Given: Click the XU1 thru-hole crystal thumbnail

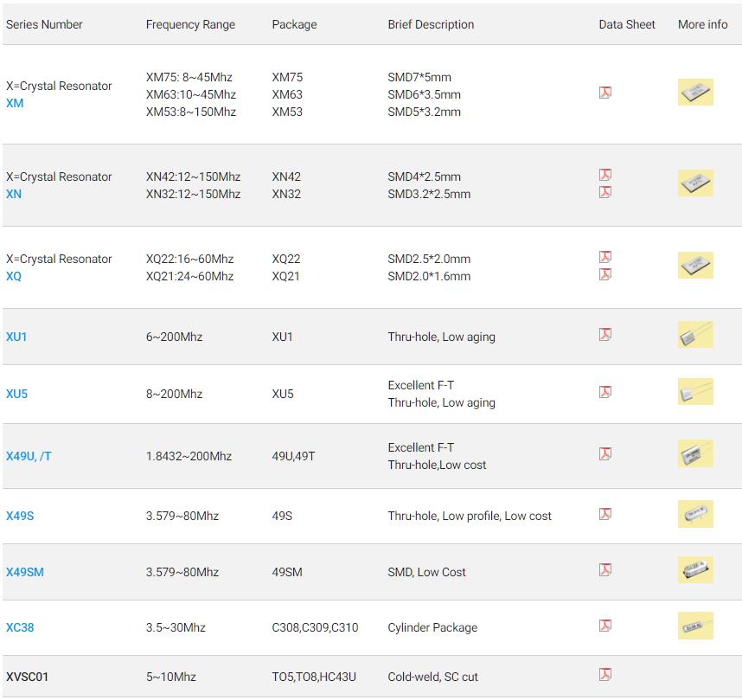Looking at the screenshot, I should [695, 335].
